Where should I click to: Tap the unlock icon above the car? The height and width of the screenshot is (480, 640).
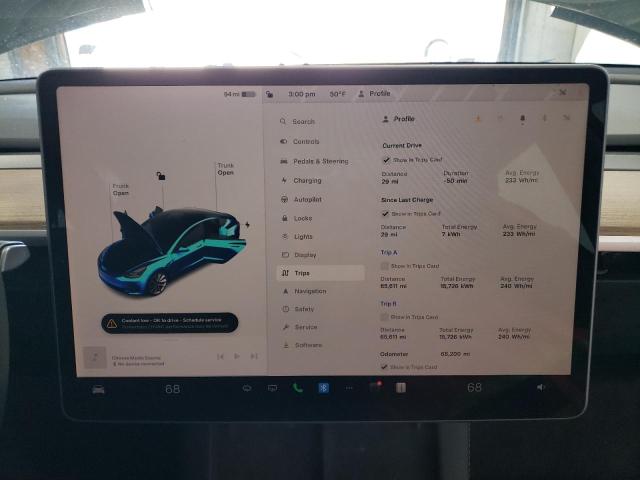tap(161, 176)
